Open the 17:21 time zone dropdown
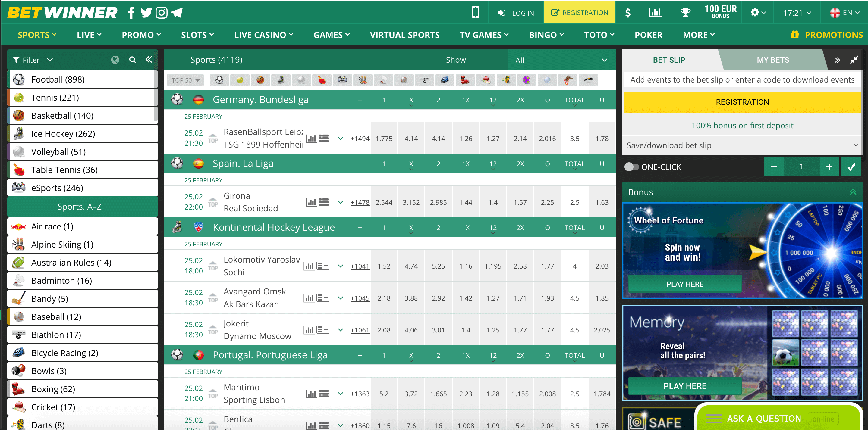The width and height of the screenshot is (868, 430). click(797, 13)
